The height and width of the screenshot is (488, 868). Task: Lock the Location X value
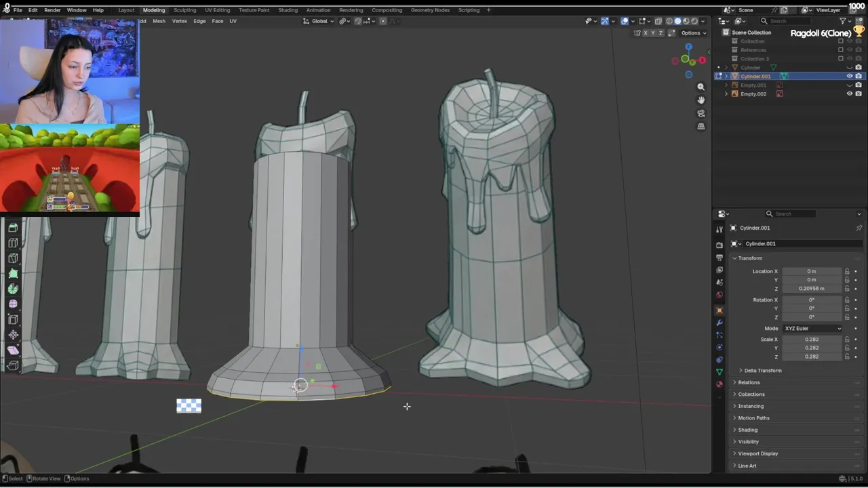[847, 271]
